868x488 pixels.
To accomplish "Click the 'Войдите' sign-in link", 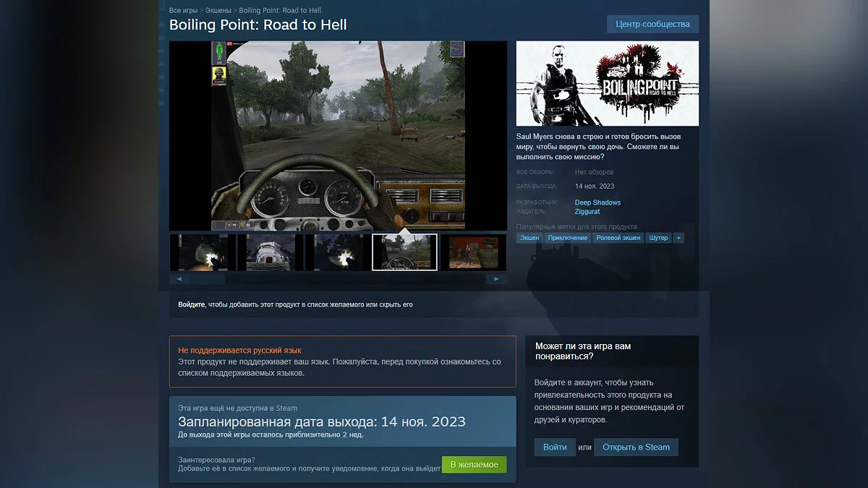I will pos(192,305).
